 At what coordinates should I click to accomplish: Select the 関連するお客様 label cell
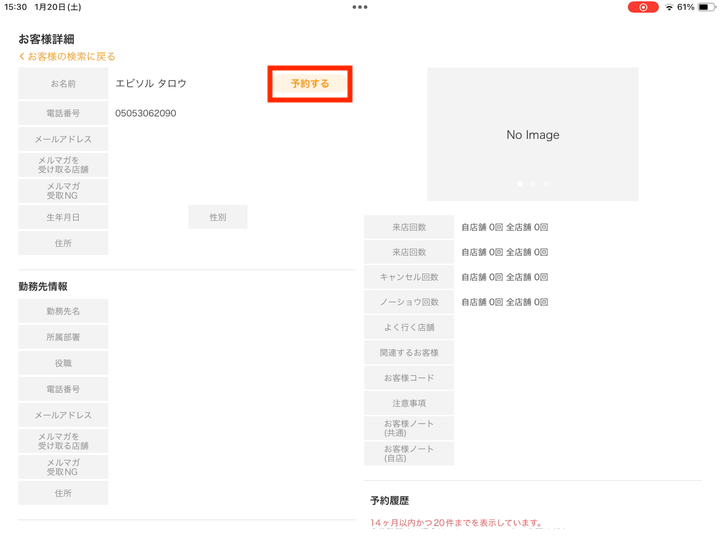coord(409,353)
